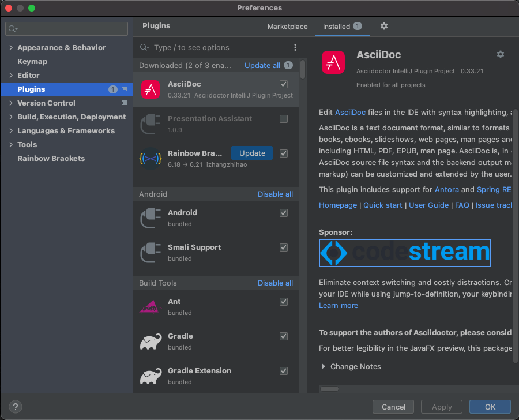Click the Cancel button
This screenshot has width=519, height=420.
point(393,407)
